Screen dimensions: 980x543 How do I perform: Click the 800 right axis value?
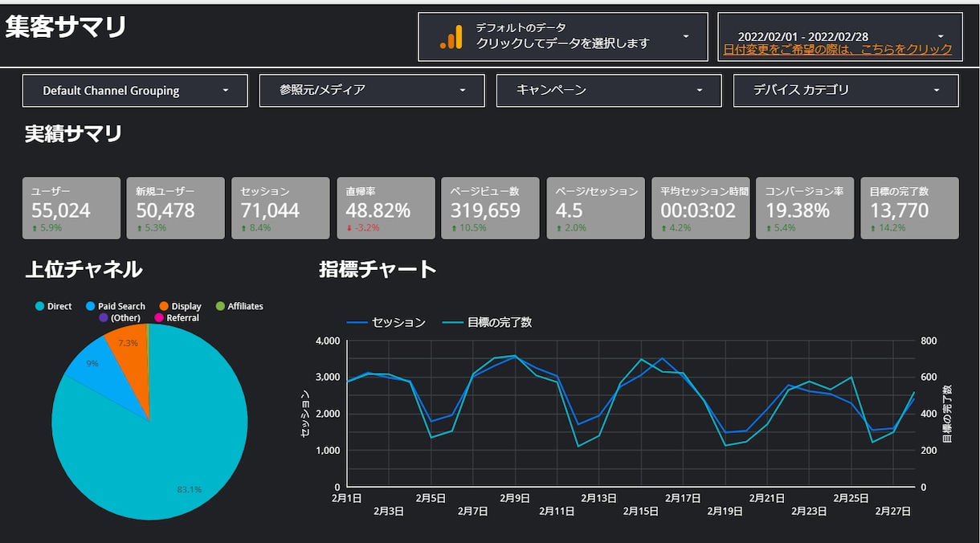tap(929, 341)
